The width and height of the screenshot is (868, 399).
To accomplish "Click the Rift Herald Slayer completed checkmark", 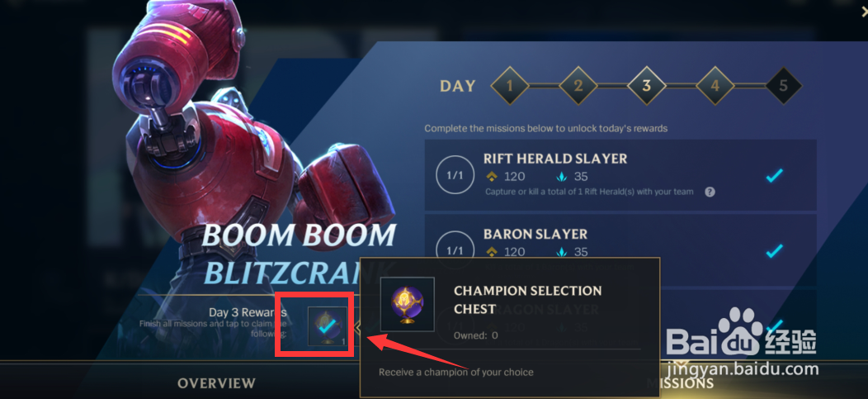I will coord(775,176).
